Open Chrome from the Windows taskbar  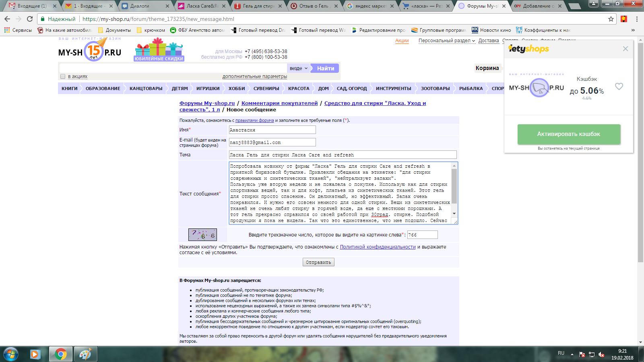click(x=60, y=354)
